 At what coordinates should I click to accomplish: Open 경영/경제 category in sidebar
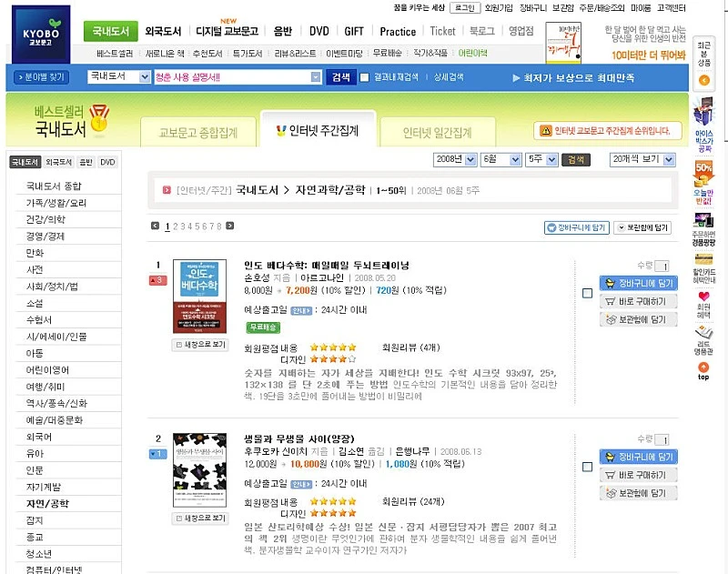point(45,237)
